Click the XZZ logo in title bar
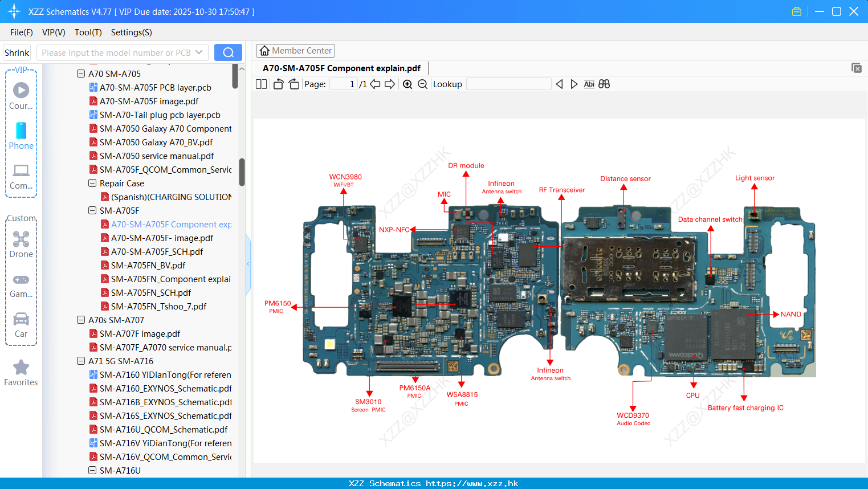 pos(14,11)
